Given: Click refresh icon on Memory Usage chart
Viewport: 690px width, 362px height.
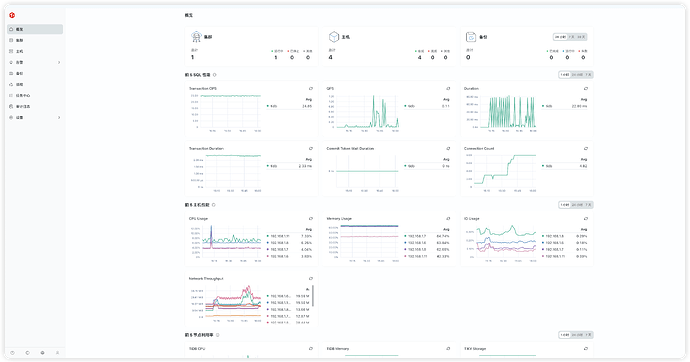Looking at the screenshot, I should pos(448,219).
